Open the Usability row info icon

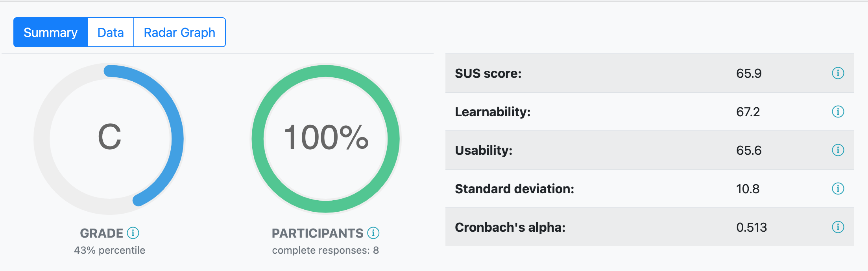click(x=838, y=150)
